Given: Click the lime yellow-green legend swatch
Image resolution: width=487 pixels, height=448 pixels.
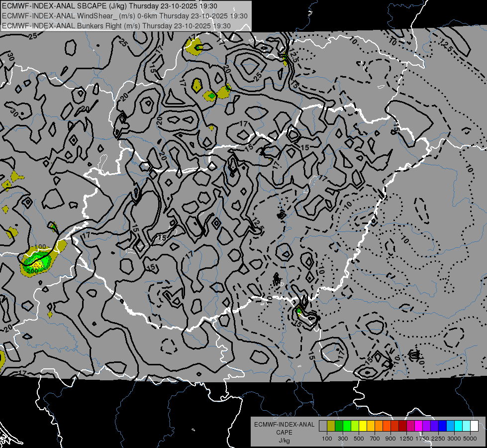Looking at the screenshot, I should point(355,426).
